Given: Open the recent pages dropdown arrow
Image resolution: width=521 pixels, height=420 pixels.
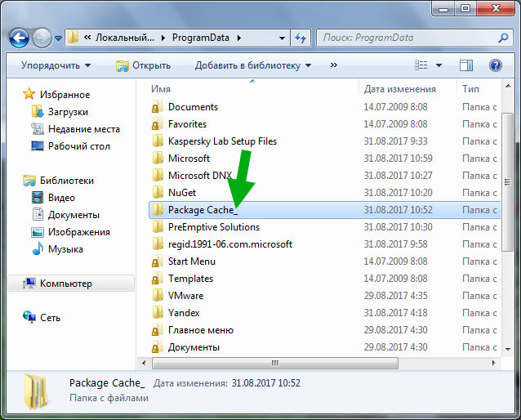Looking at the screenshot, I should point(59,38).
